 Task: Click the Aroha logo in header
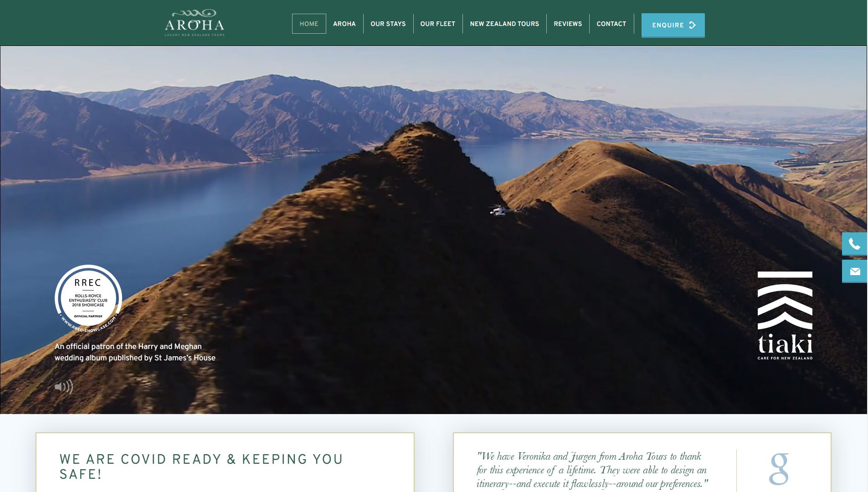tap(195, 23)
